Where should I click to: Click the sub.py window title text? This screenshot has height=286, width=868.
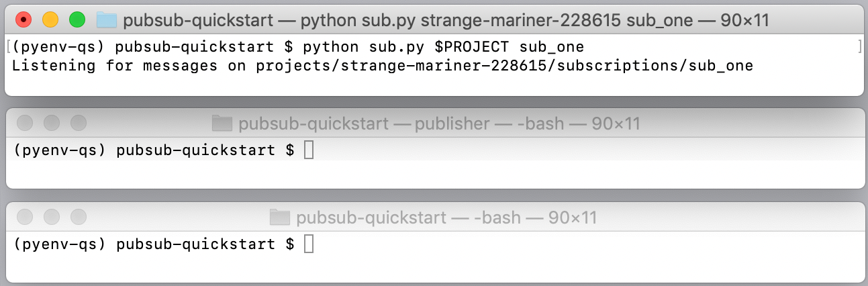446,21
